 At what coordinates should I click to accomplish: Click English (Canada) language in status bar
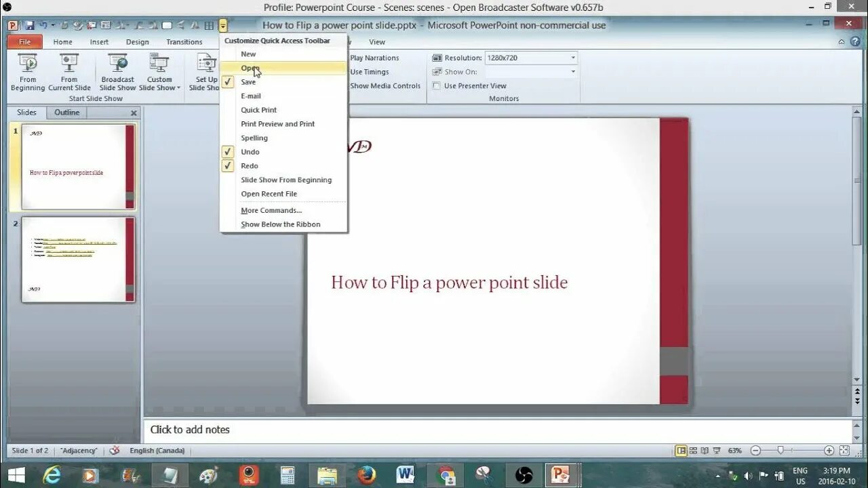point(157,451)
